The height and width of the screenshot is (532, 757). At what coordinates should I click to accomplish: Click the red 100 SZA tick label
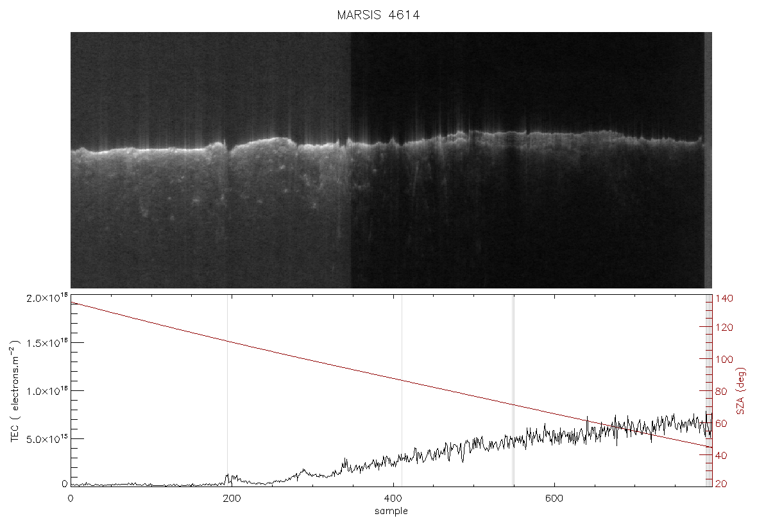[x=724, y=360]
